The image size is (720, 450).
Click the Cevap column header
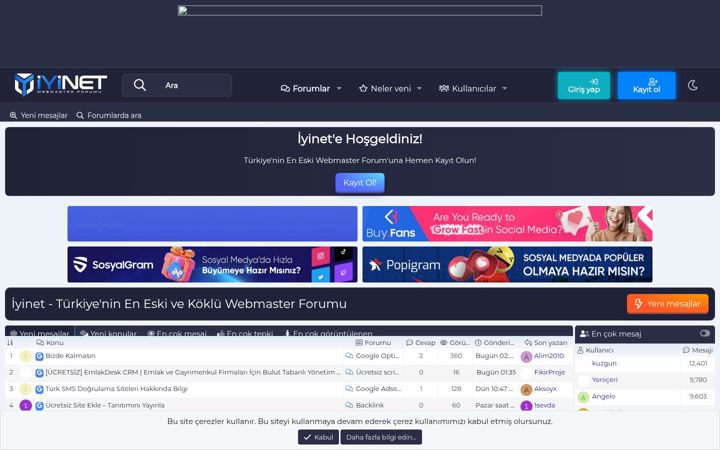tap(421, 343)
